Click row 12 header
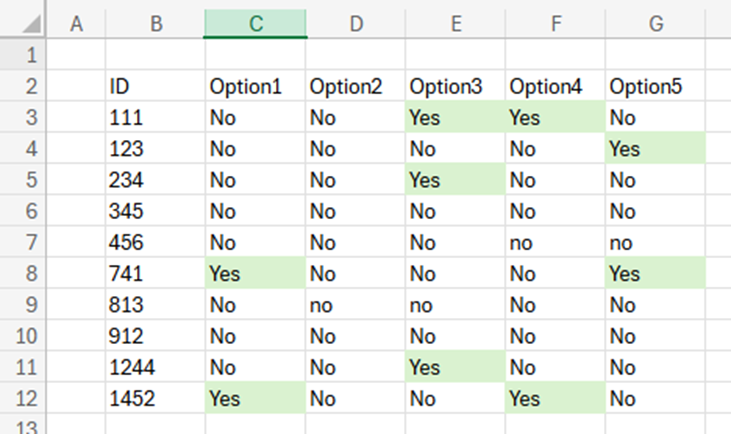This screenshot has height=434, width=731. [x=24, y=398]
